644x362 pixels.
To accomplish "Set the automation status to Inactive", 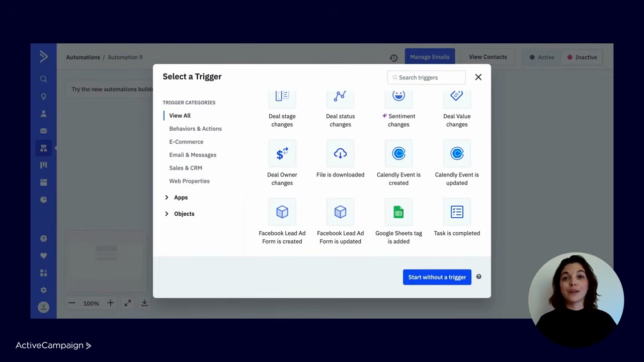I will pos(582,57).
